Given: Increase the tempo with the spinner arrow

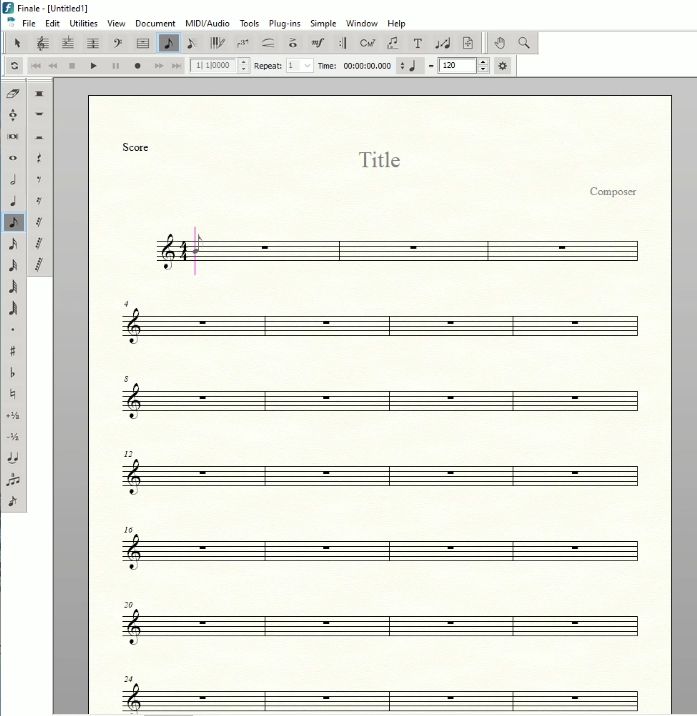Looking at the screenshot, I should tap(484, 62).
